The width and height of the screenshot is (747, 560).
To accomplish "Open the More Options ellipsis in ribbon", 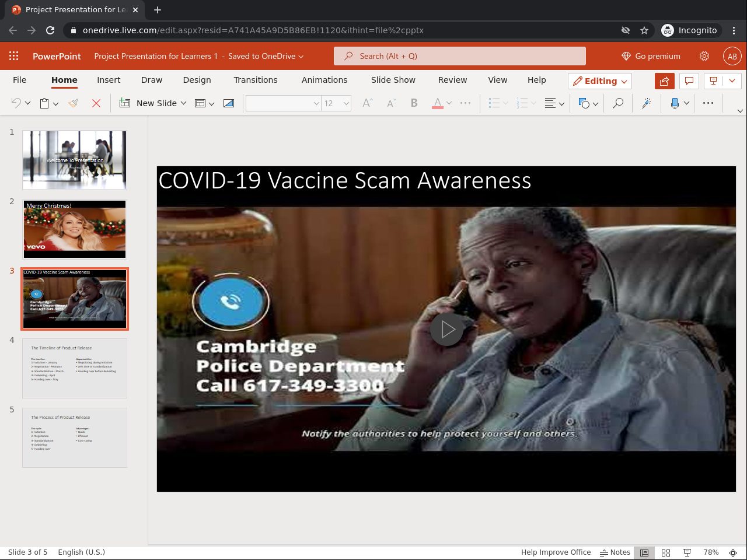I will pyautogui.click(x=708, y=103).
